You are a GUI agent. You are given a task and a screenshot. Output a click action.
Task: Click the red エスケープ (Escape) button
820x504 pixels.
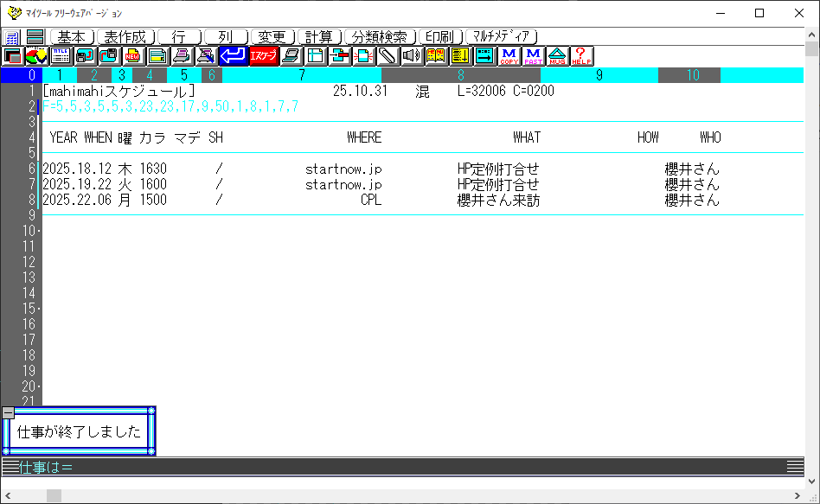pyautogui.click(x=264, y=56)
